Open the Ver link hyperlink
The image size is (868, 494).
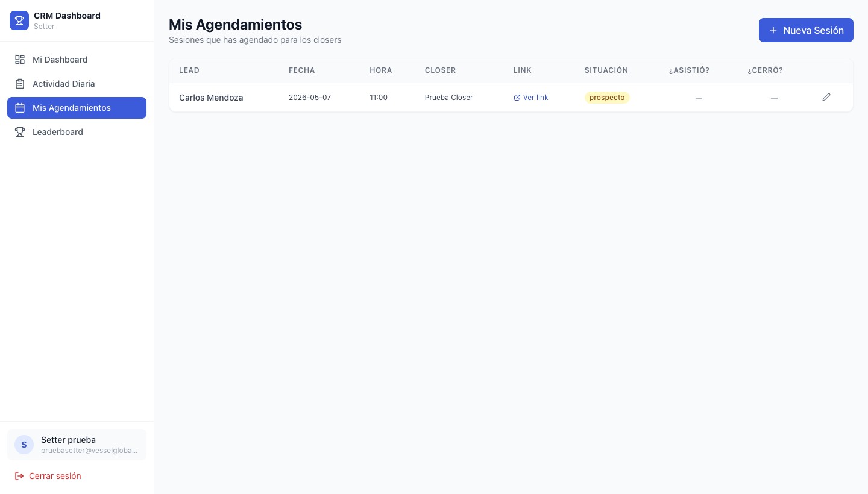pyautogui.click(x=535, y=98)
